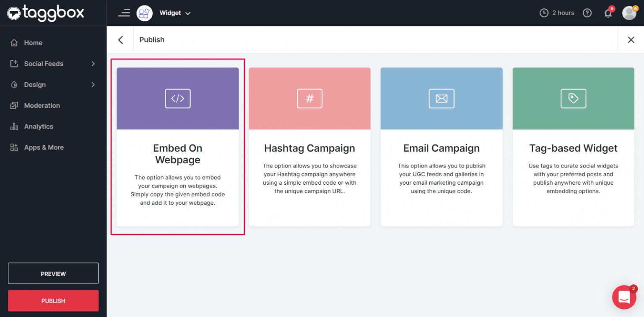Click the user avatar in top right
Image resolution: width=644 pixels, height=317 pixels.
[629, 13]
